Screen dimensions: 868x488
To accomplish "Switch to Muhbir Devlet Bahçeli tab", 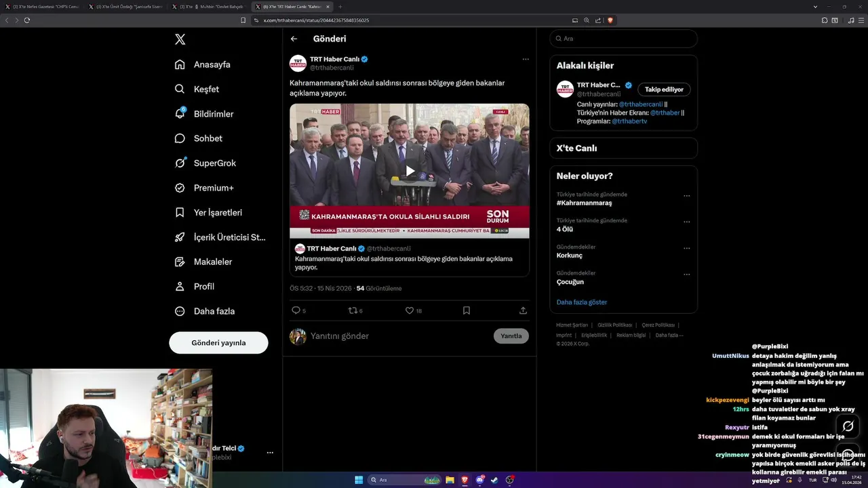I will (x=210, y=6).
